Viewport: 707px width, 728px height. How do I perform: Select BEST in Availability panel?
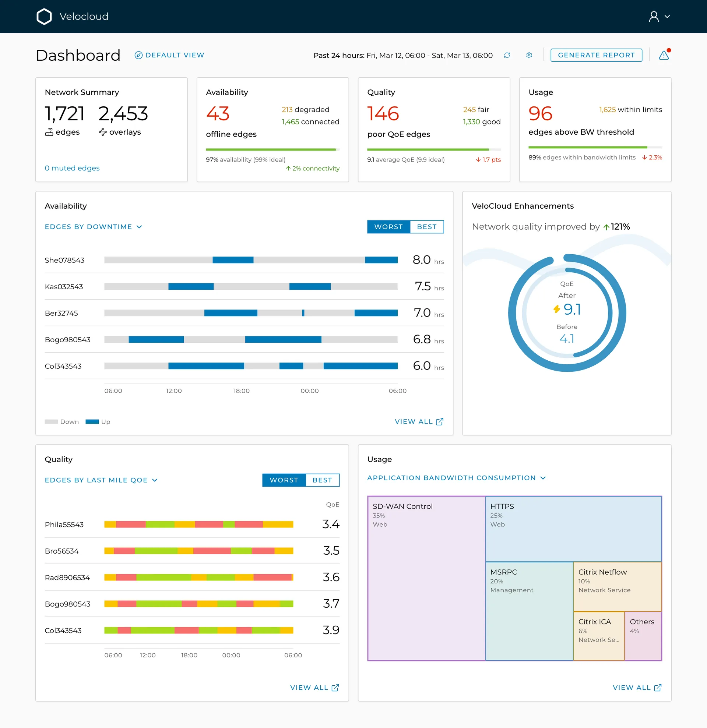[x=426, y=227]
